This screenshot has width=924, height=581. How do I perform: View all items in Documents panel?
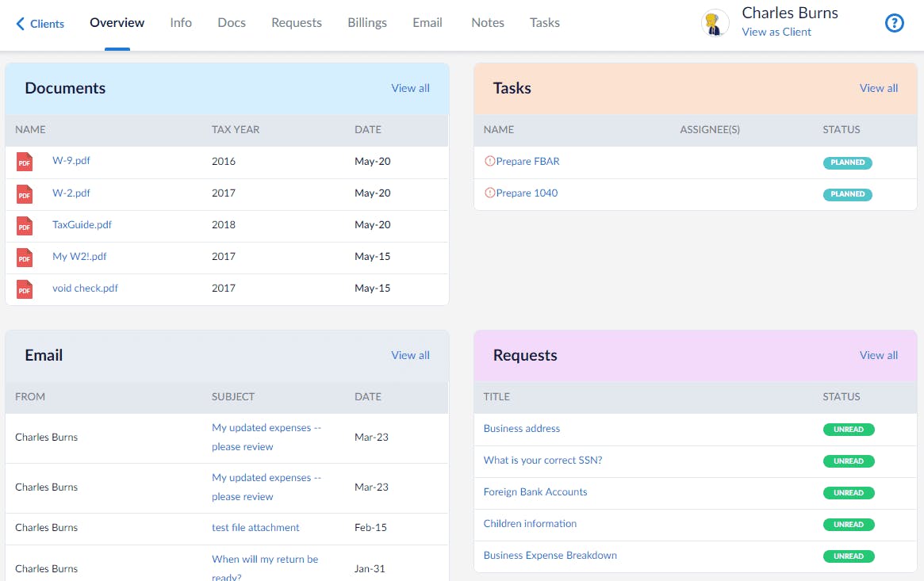coord(410,88)
